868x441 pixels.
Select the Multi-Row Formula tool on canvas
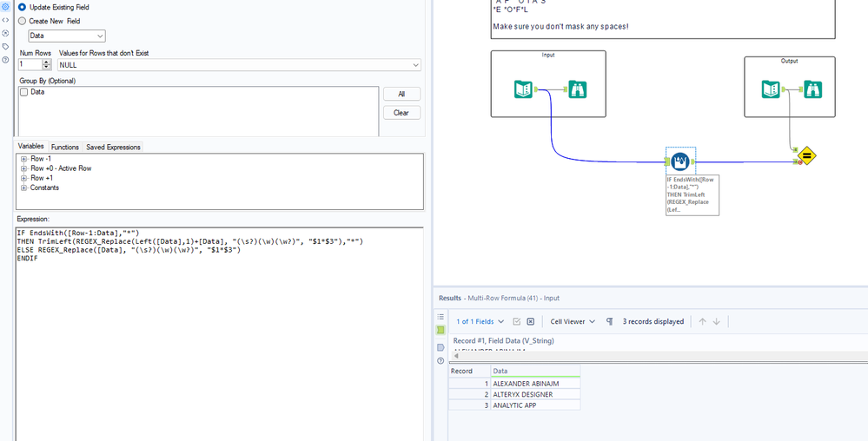tap(681, 161)
